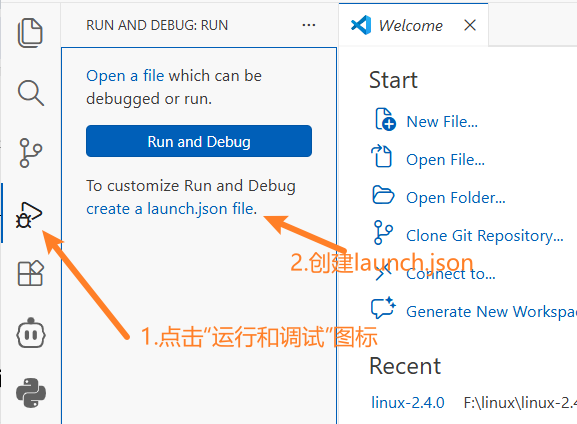577x424 pixels.
Task: Click the 'Open File...' link
Action: (x=445, y=160)
